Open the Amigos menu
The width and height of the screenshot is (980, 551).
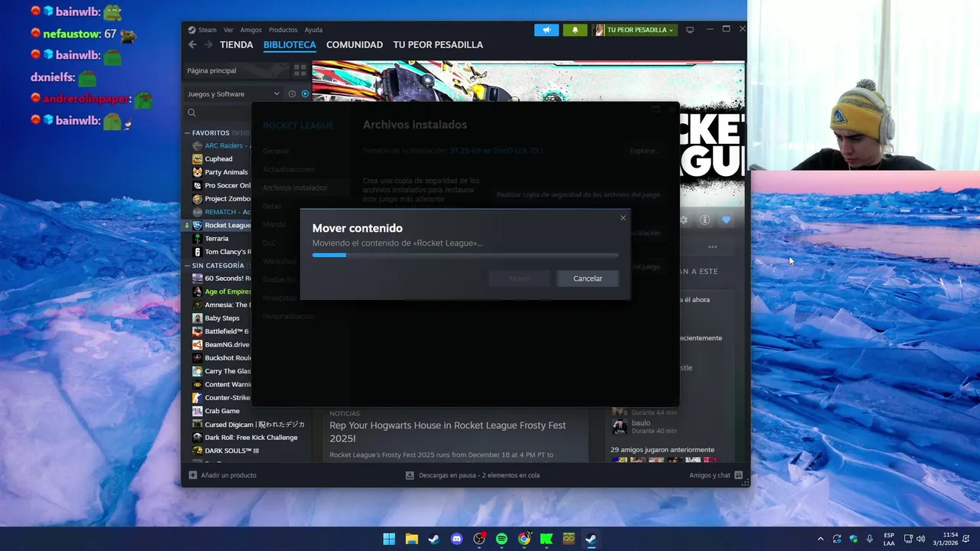tap(250, 30)
